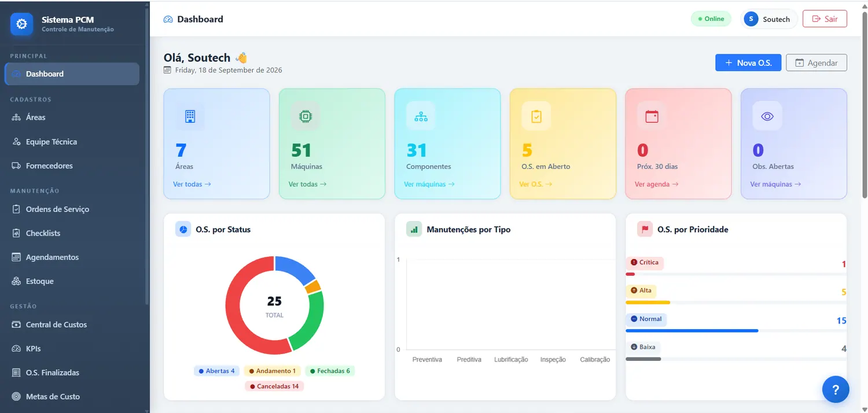
Task: Go to Áreas in the sidebar
Action: tap(72, 117)
